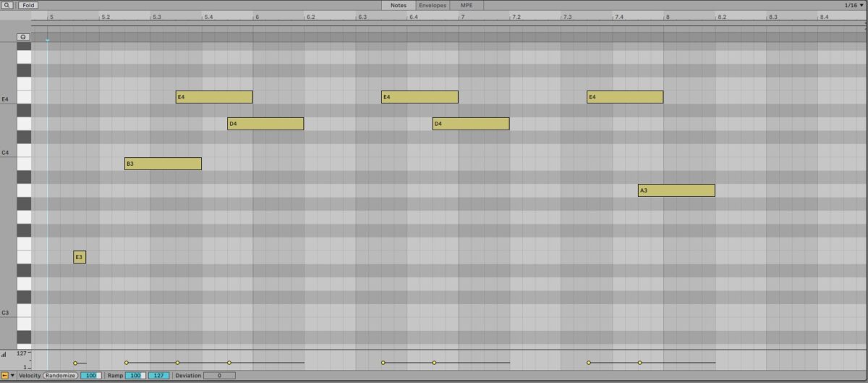This screenshot has width=868, height=383.
Task: Expand the lane options arrow beside Velocity
Action: tap(12, 376)
